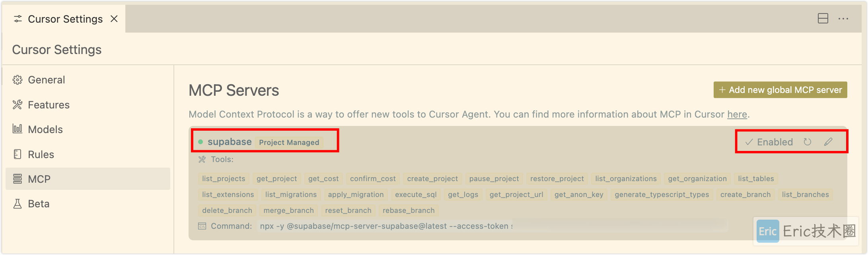Click the Features tools icon in sidebar
868x255 pixels.
(x=18, y=105)
